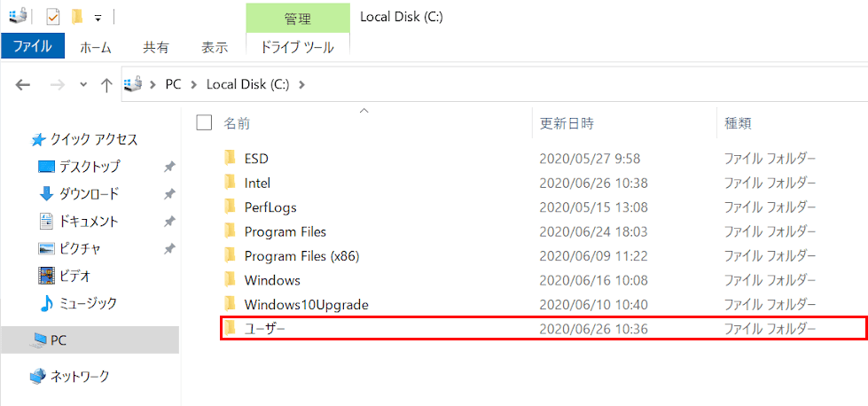The width and height of the screenshot is (868, 406).
Task: Go back with the left arrow
Action: (22, 84)
